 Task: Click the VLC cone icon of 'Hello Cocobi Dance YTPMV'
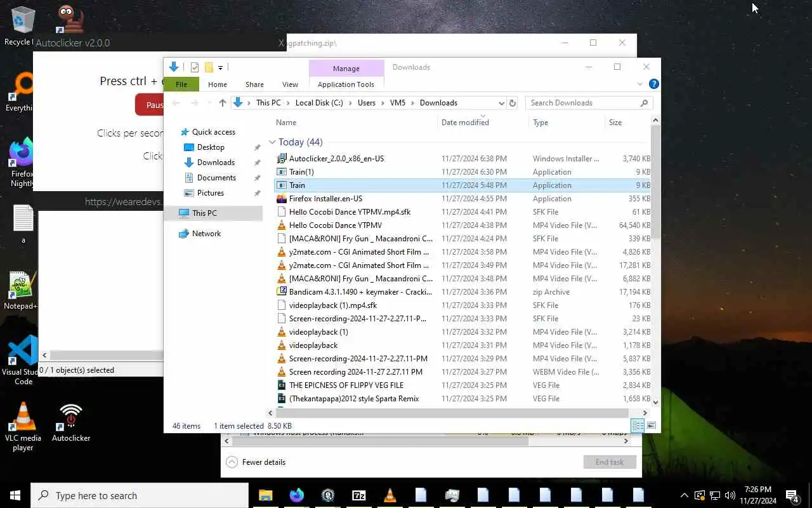coord(282,225)
